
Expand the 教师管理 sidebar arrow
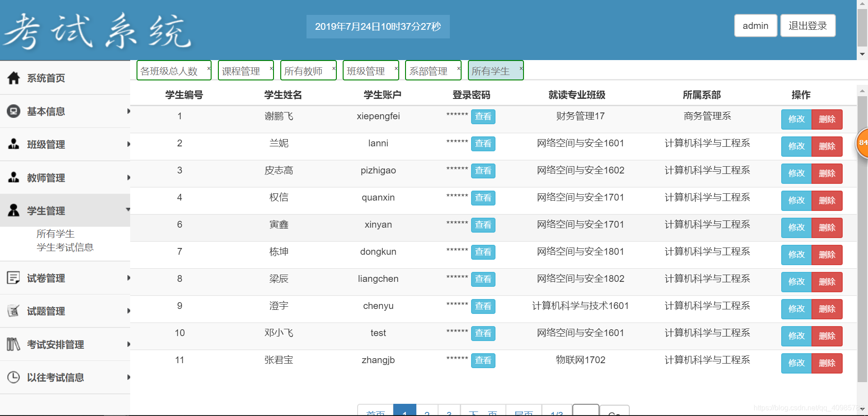click(129, 178)
